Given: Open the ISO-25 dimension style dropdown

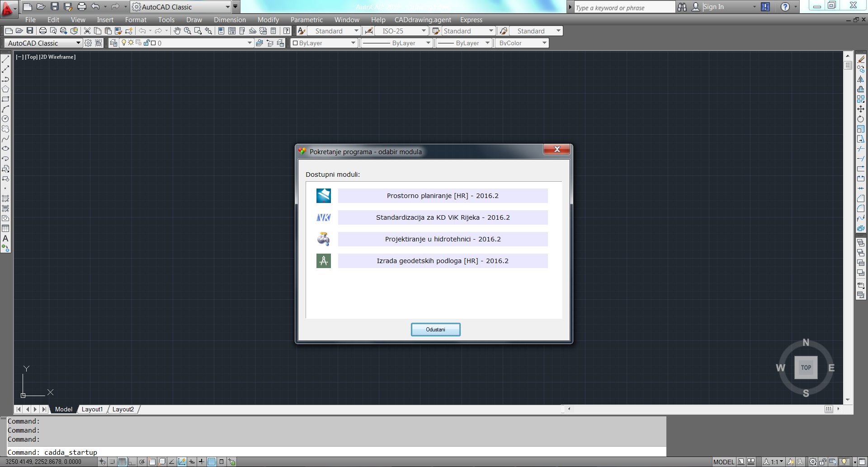Looking at the screenshot, I should tap(401, 31).
